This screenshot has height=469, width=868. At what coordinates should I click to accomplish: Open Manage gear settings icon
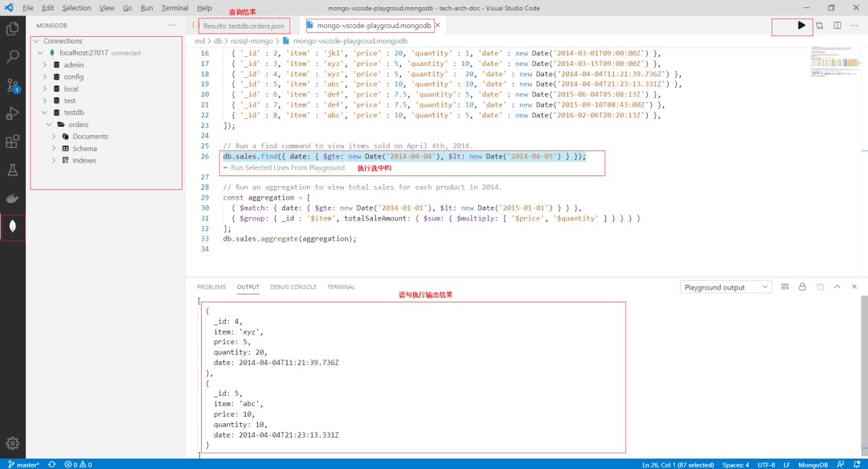tap(13, 442)
